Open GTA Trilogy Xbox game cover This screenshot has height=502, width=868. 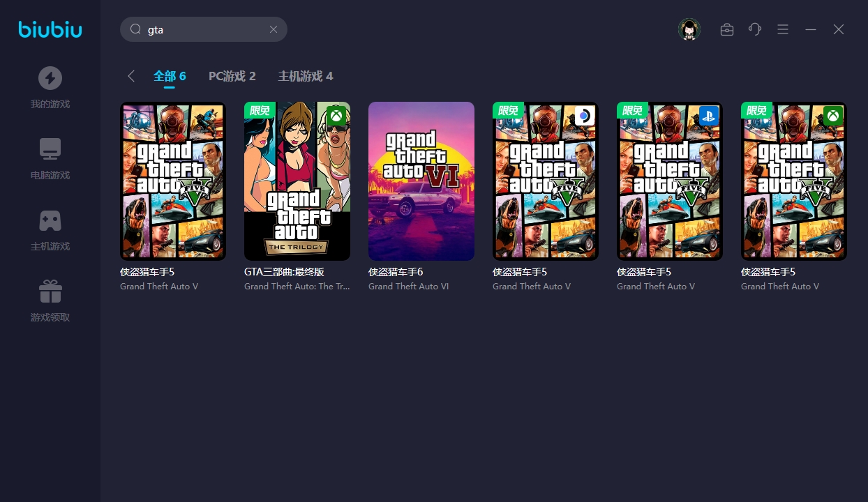click(297, 181)
